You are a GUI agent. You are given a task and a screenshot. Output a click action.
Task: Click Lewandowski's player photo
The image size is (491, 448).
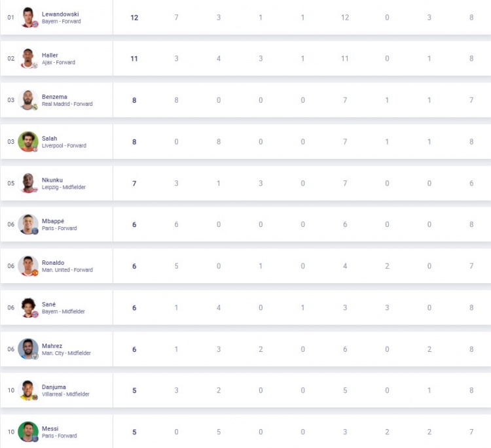pyautogui.click(x=28, y=17)
